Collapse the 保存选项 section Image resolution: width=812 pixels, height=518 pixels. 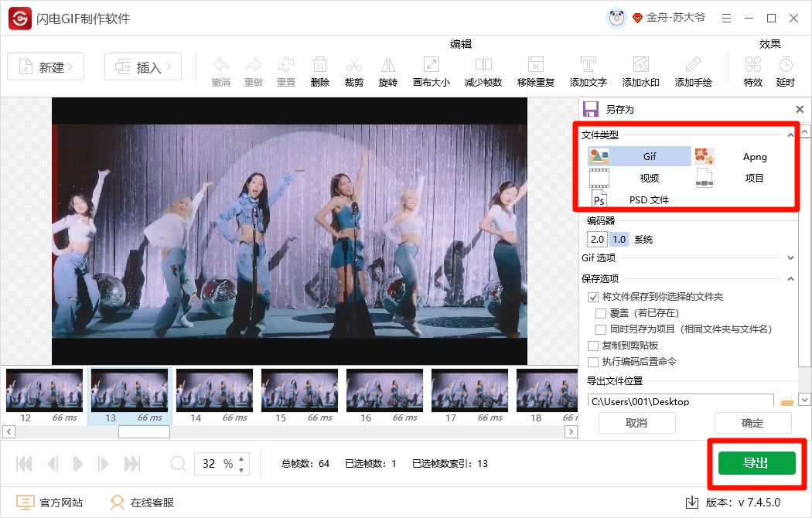tap(790, 278)
